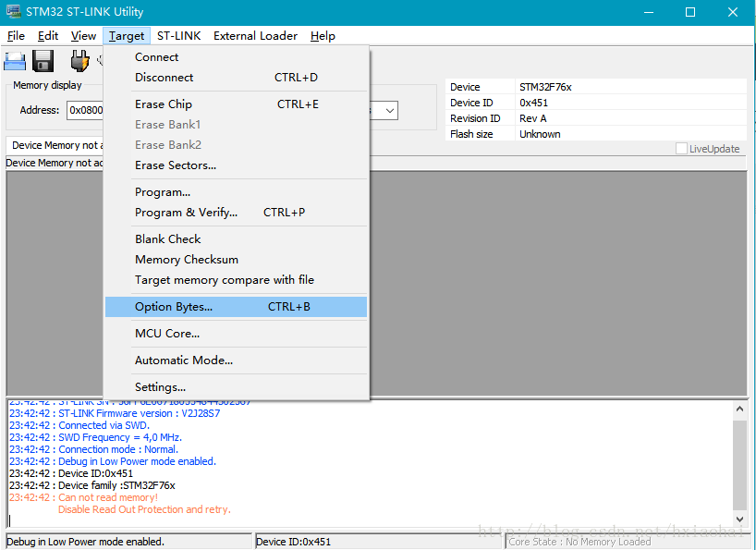Click the STM32F76x device value cell
The image size is (756, 550).
(x=630, y=87)
